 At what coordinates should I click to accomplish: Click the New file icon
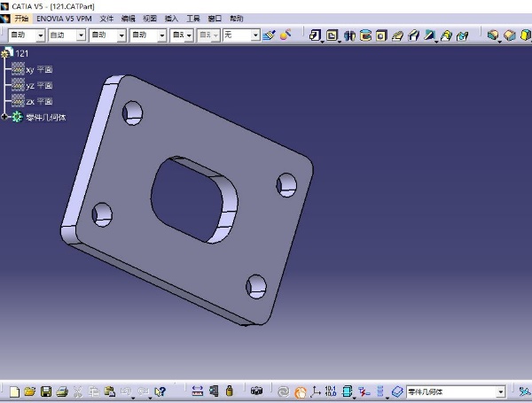(x=14, y=391)
